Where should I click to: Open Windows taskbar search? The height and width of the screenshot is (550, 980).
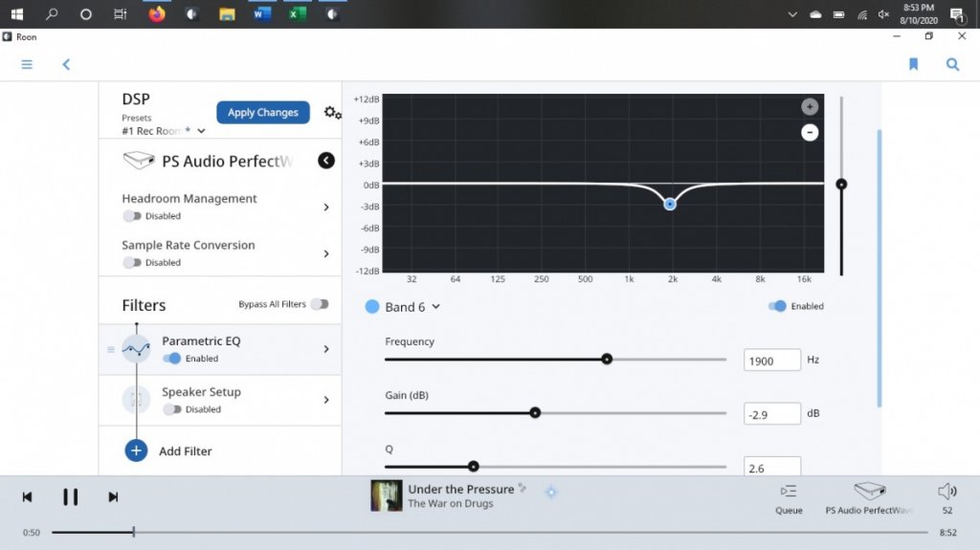[52, 13]
